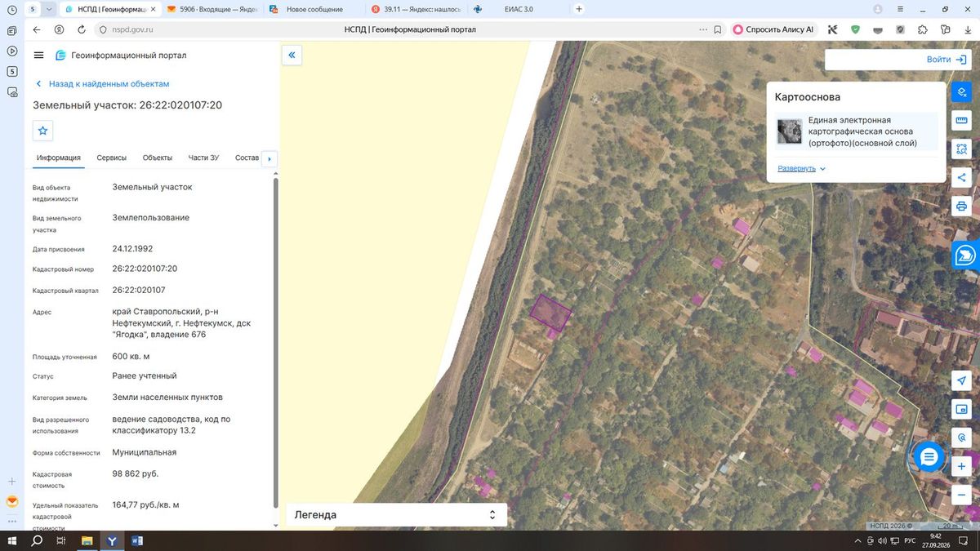Open the mini-map overview icon

point(962,410)
